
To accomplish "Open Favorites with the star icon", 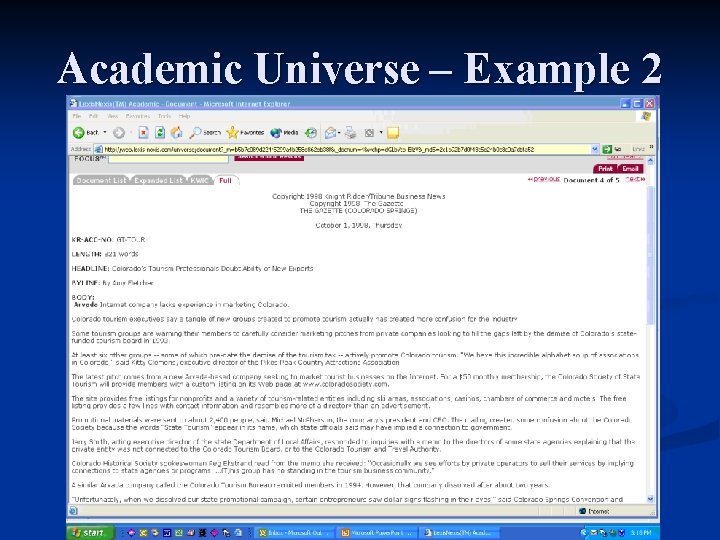I will click(245, 133).
